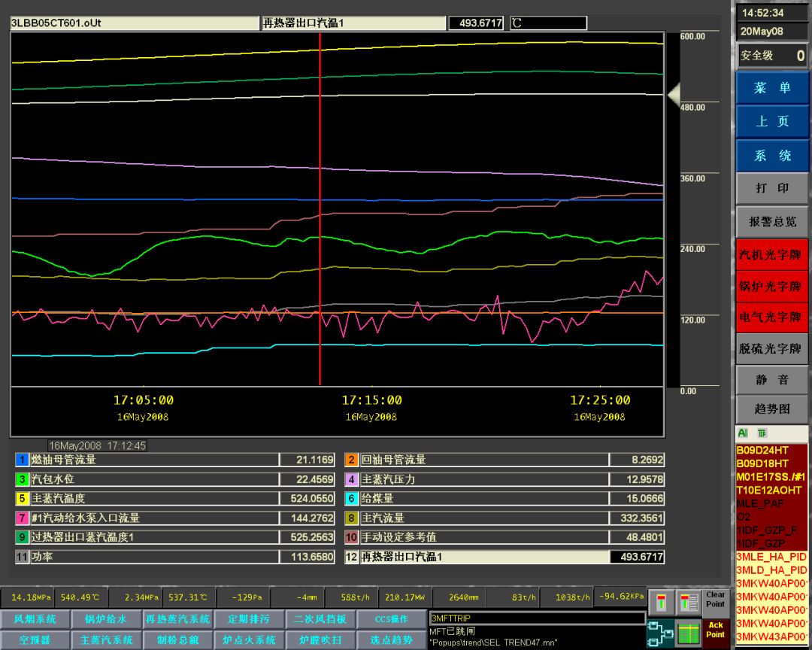This screenshot has width=812, height=650.
Task: Select pen 8 olive swatch 主汽流量
Action: [x=351, y=518]
